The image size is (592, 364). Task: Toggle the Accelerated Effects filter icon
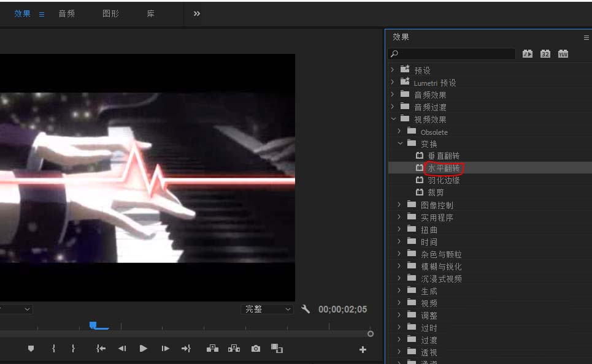tap(527, 54)
